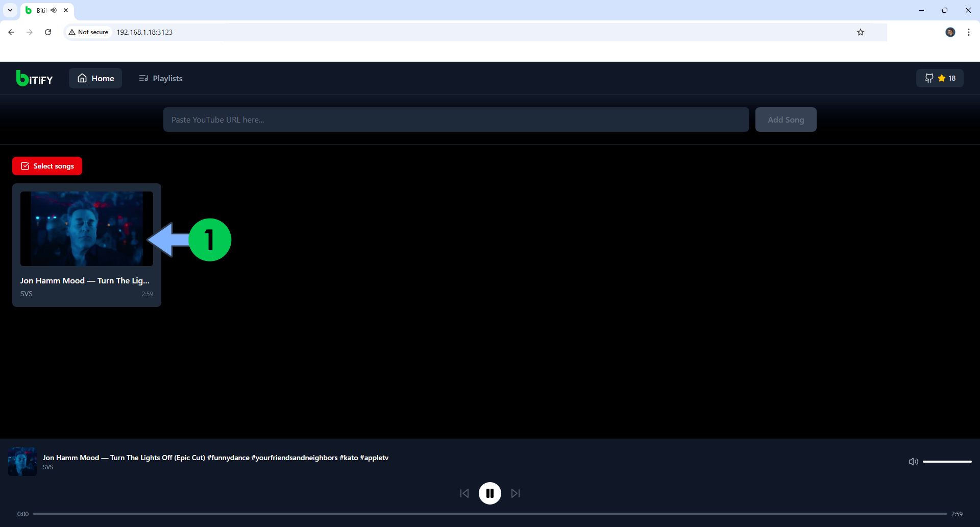Skip to previous track
This screenshot has width=980, height=527.
pyautogui.click(x=464, y=493)
